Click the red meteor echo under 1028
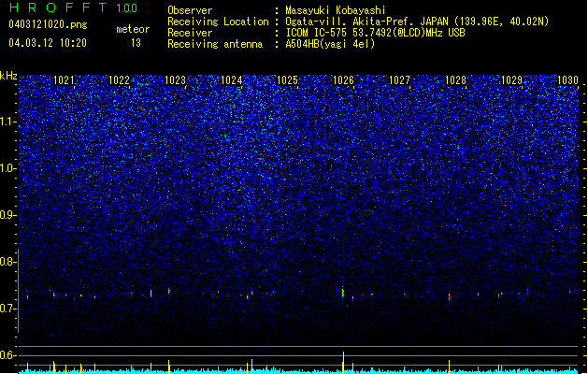This screenshot has width=588, height=374. [449, 296]
